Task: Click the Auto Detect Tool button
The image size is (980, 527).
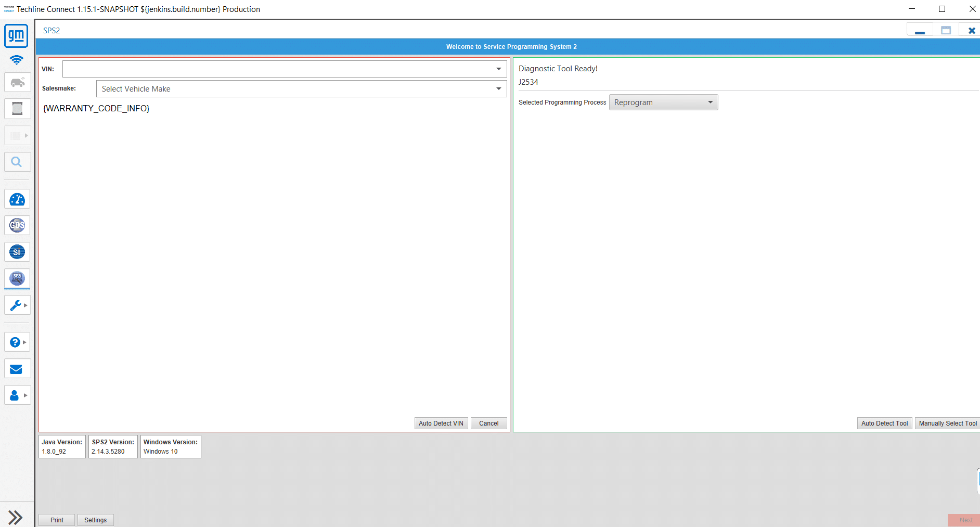Action: [x=884, y=423]
